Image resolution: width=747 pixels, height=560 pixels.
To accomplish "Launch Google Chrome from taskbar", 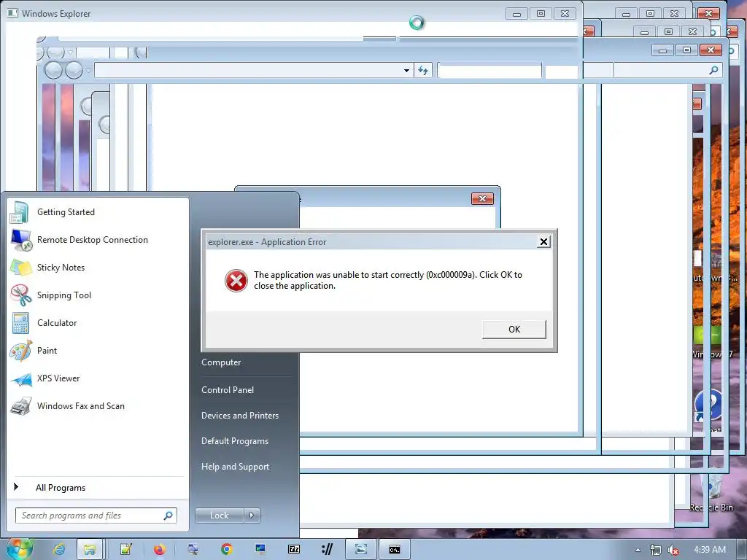I will (227, 550).
